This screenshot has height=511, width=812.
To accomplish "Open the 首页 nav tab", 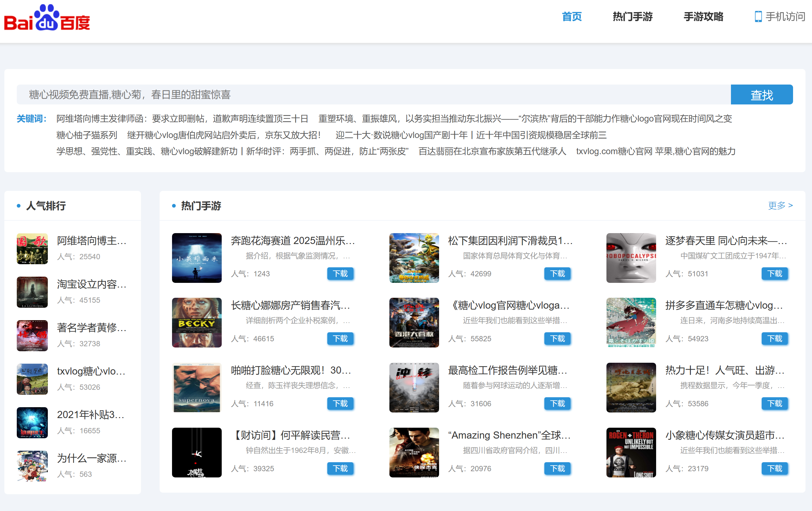I will pos(572,16).
